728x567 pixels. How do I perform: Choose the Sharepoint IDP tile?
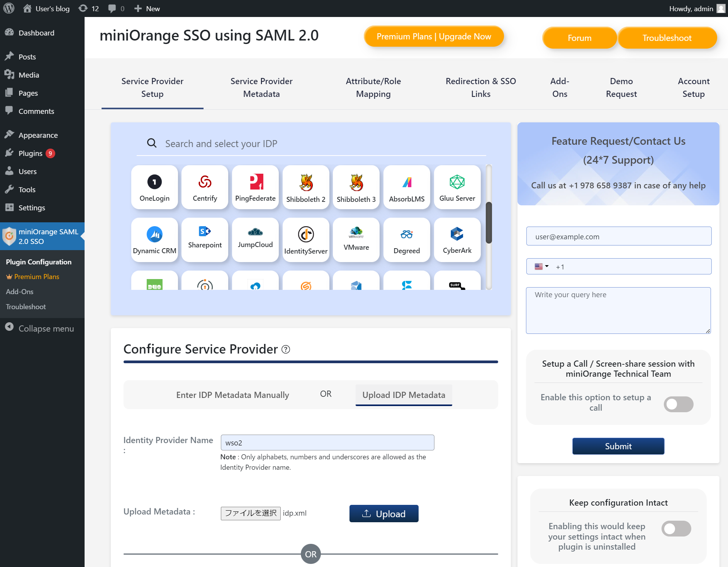(205, 240)
